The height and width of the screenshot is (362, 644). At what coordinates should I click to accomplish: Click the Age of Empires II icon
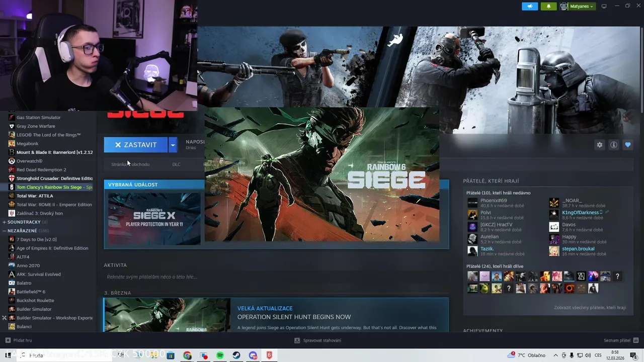pyautogui.click(x=12, y=248)
